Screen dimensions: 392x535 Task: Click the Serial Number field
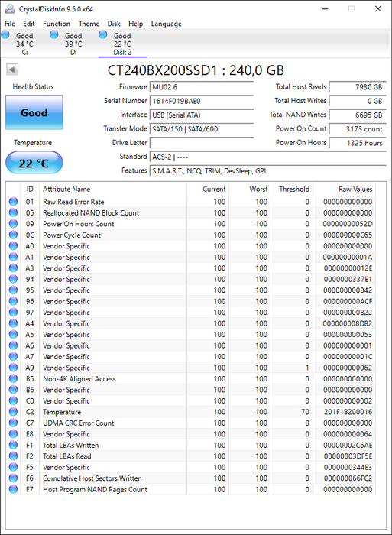click(201, 101)
